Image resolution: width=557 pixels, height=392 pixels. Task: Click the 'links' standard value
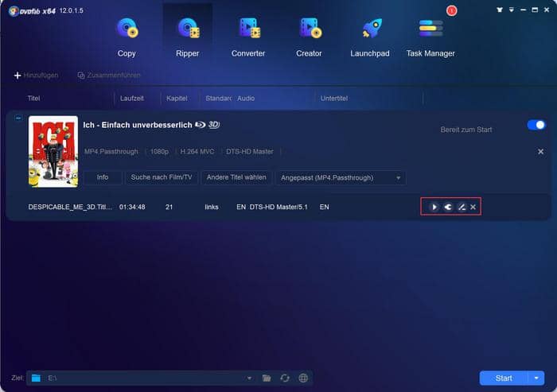(212, 207)
